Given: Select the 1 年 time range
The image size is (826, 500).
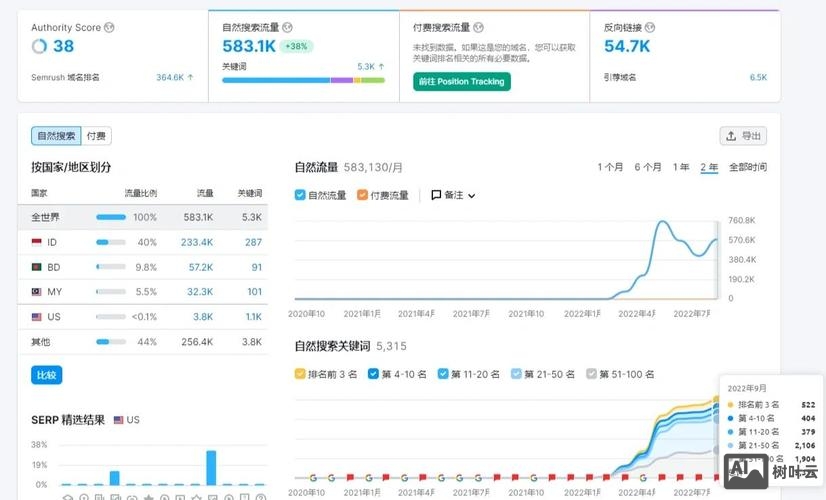Looking at the screenshot, I should [681, 167].
